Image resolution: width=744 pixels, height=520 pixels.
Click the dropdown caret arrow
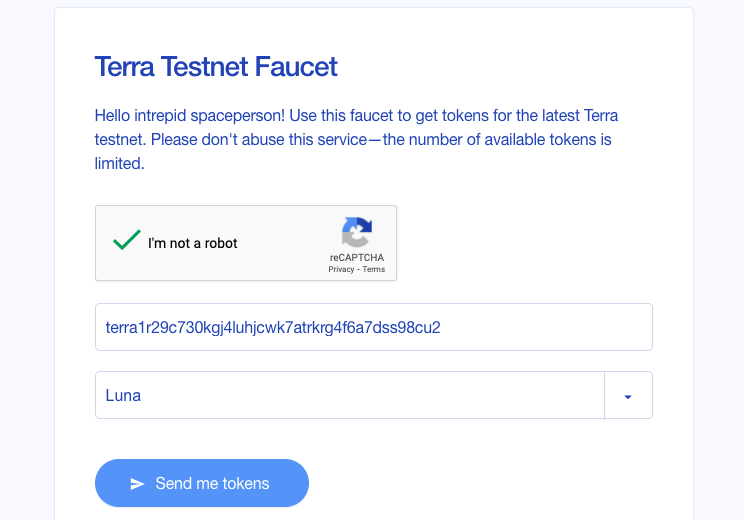coord(628,396)
